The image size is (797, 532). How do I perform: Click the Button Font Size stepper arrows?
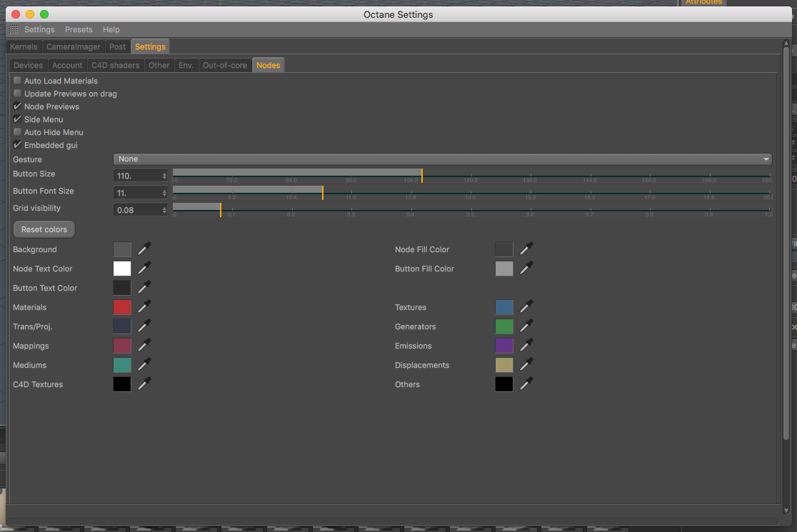coord(164,193)
